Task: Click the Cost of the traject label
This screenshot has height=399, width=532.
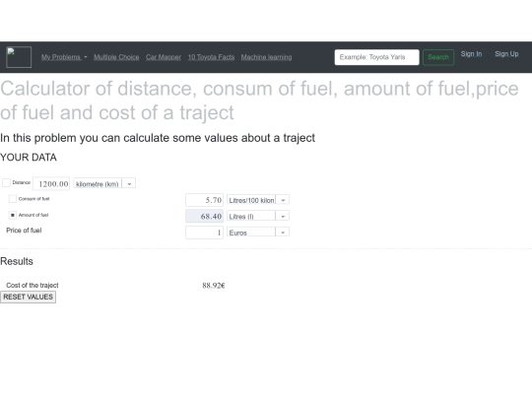Action: tap(33, 286)
